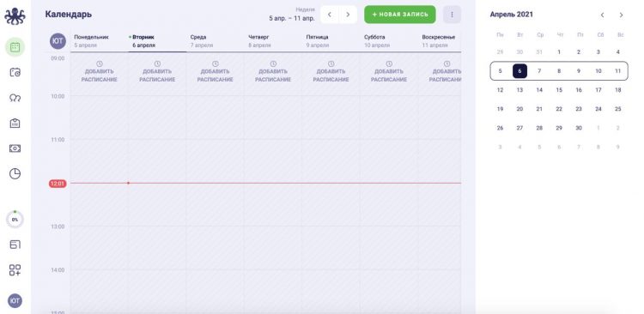This screenshot has width=644, height=314.
Task: Open the clients sidebar icon
Action: click(x=15, y=98)
